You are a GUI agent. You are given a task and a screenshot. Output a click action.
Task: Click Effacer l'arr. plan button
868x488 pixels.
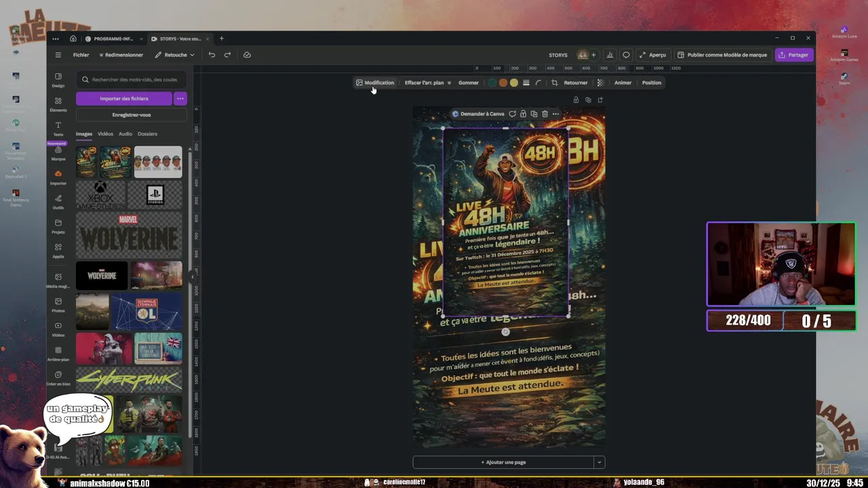428,83
